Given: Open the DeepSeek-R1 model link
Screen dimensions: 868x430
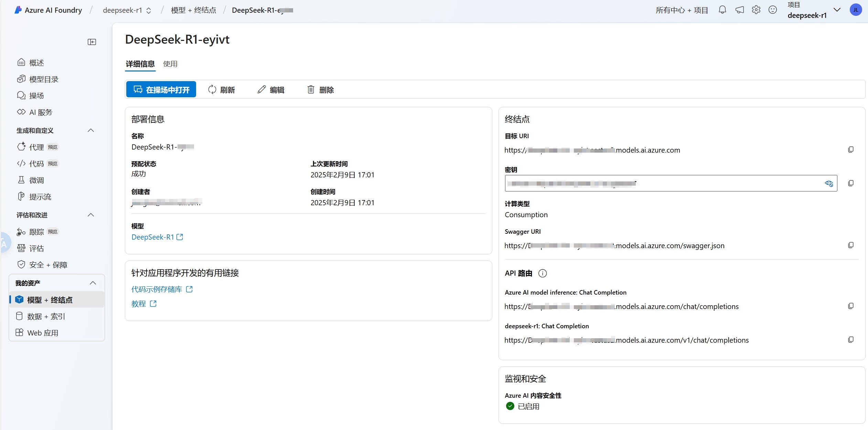Looking at the screenshot, I should tap(157, 237).
